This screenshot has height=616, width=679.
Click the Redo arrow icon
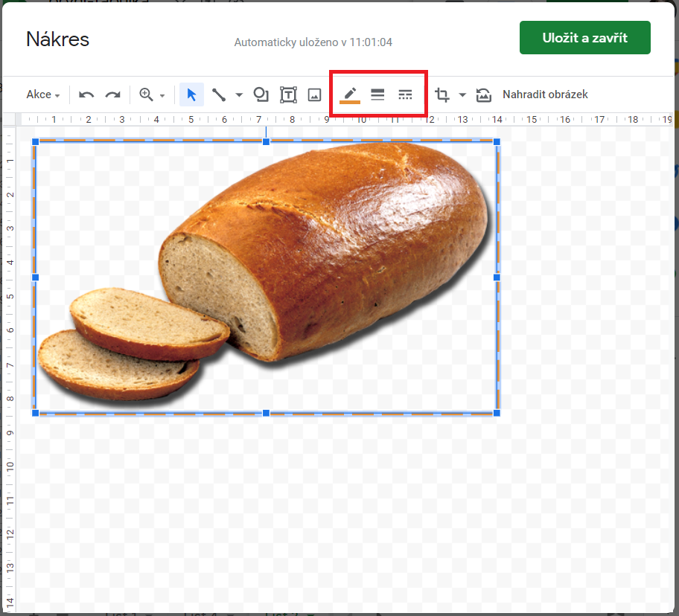[x=113, y=94]
